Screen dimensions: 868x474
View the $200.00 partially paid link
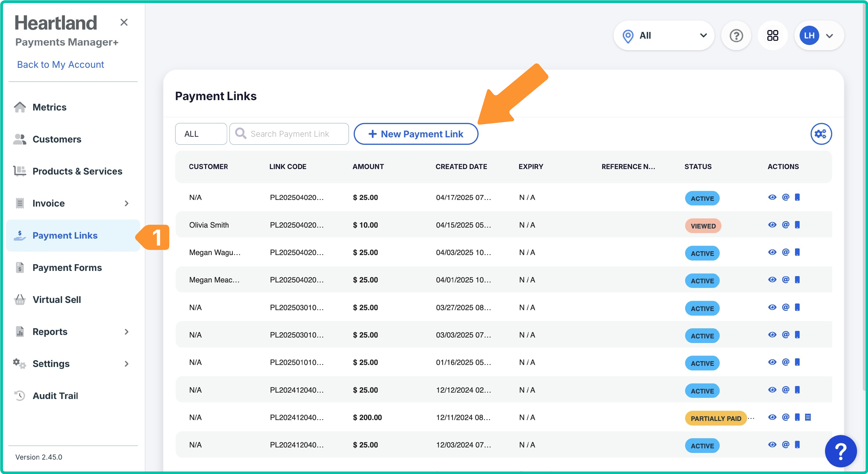tap(772, 417)
